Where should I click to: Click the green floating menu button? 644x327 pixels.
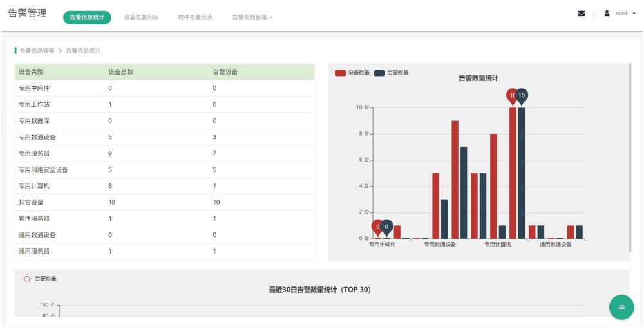[x=621, y=307]
